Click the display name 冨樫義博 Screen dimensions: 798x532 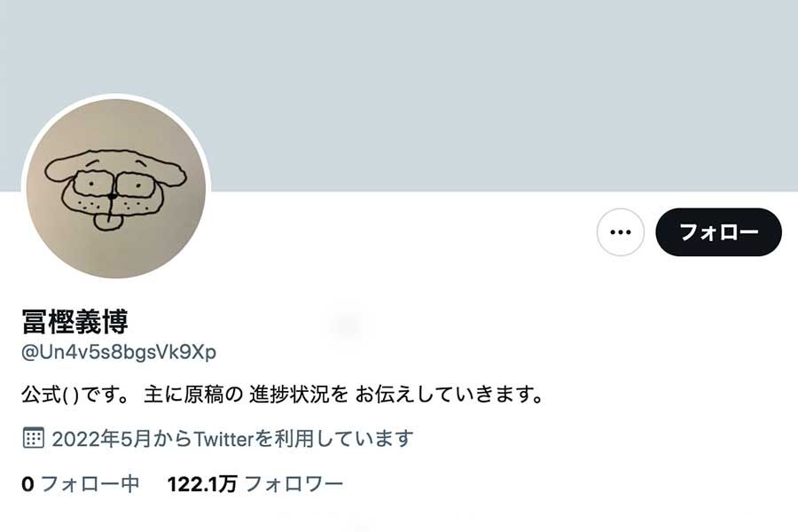(x=74, y=321)
